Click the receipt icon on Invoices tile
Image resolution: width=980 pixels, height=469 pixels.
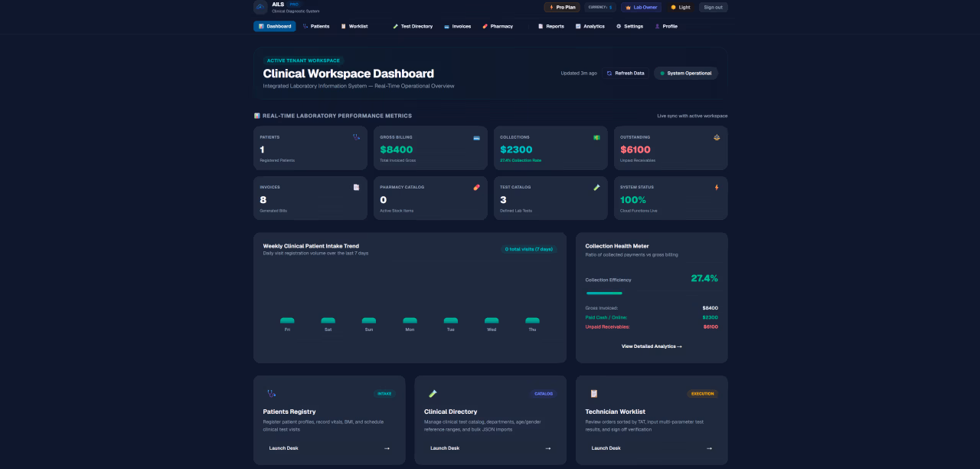356,187
